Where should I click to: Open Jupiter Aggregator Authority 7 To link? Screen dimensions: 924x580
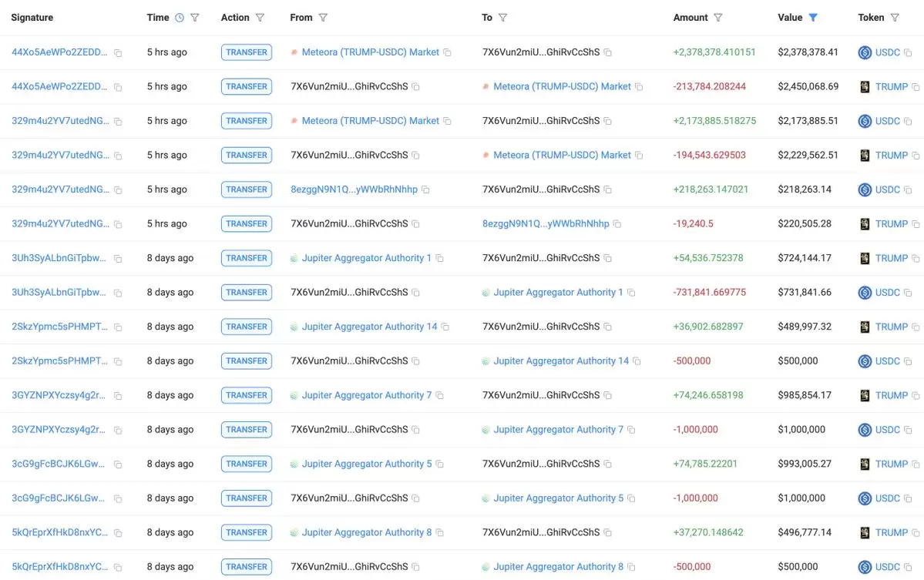[558, 429]
